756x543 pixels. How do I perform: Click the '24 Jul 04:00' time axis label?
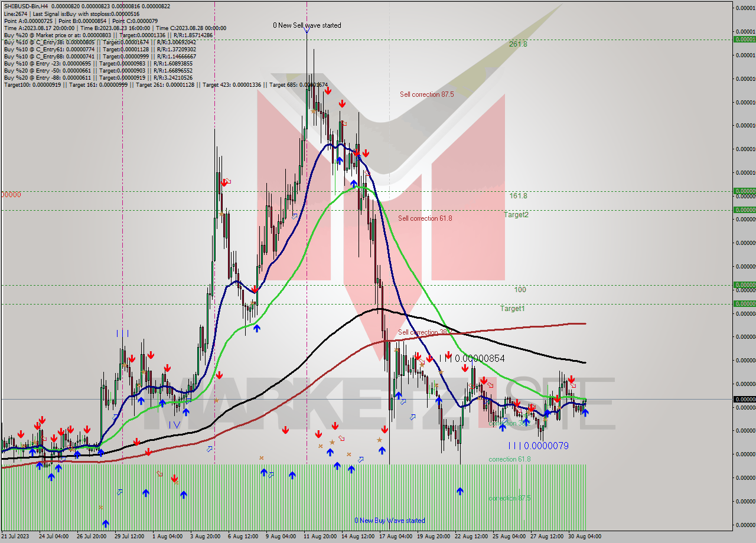tap(54, 537)
